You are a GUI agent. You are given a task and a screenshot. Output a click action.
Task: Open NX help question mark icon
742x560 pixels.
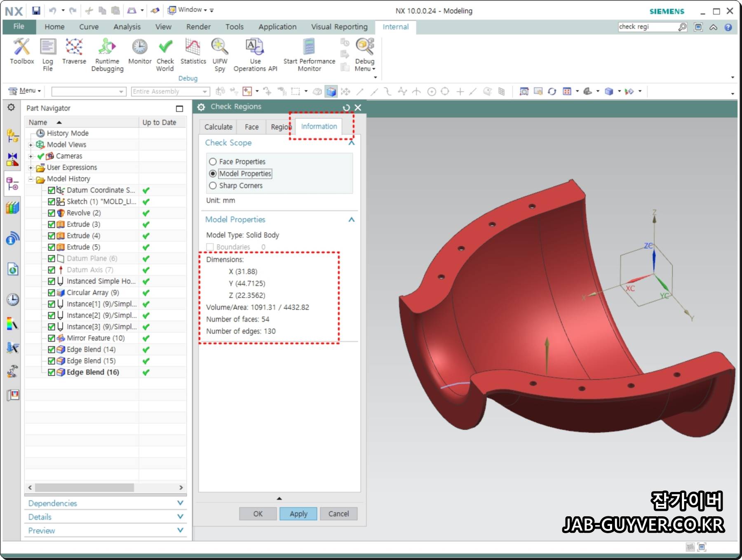point(728,27)
